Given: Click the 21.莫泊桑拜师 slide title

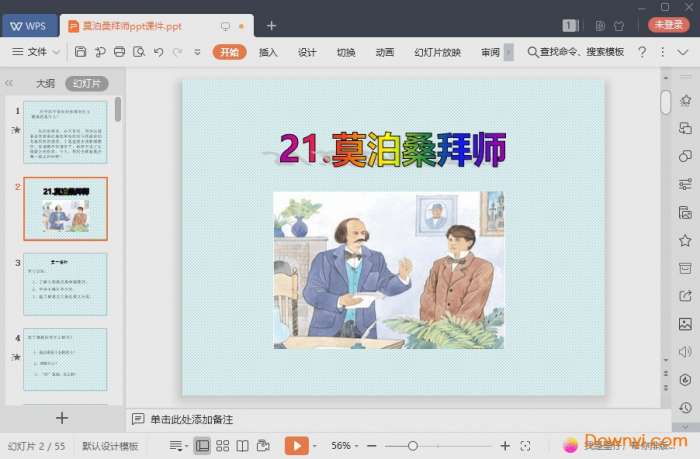Looking at the screenshot, I should click(393, 149).
